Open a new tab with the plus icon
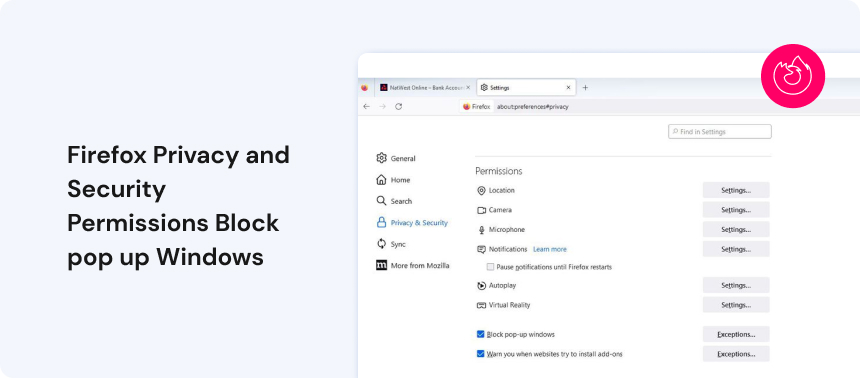Image resolution: width=860 pixels, height=378 pixels. point(585,88)
